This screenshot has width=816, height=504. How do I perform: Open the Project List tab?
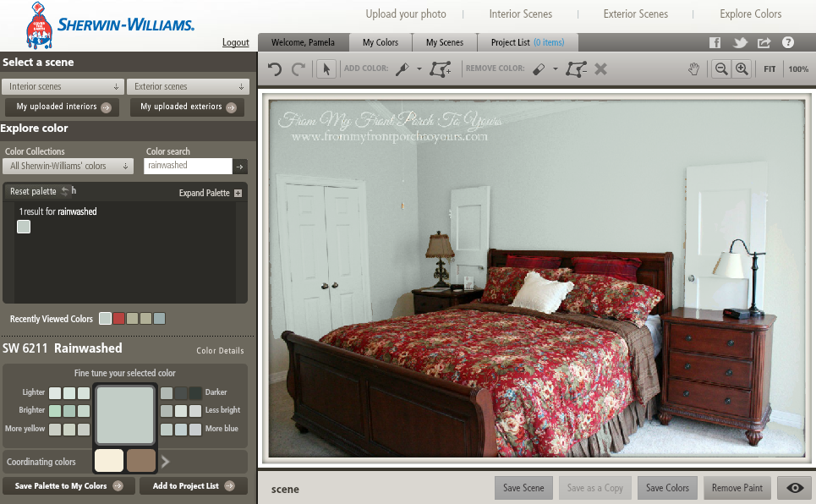tap(528, 41)
